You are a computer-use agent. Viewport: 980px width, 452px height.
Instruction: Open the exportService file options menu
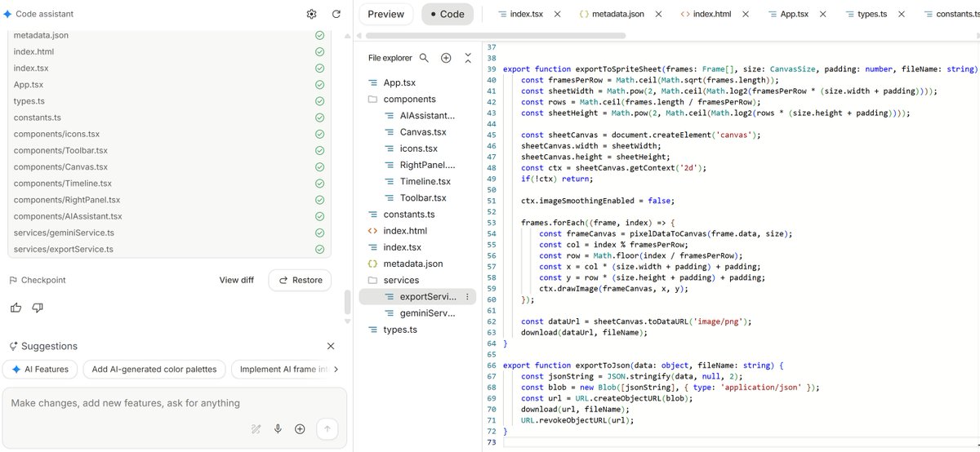click(x=467, y=297)
